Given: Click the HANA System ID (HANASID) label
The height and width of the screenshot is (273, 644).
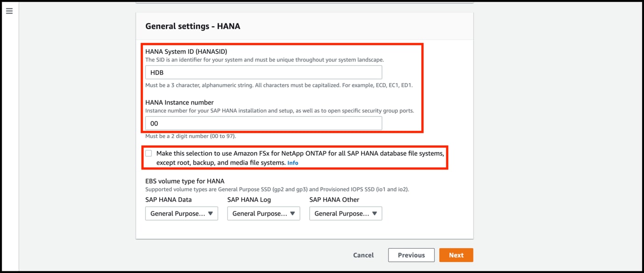Looking at the screenshot, I should click(x=186, y=51).
